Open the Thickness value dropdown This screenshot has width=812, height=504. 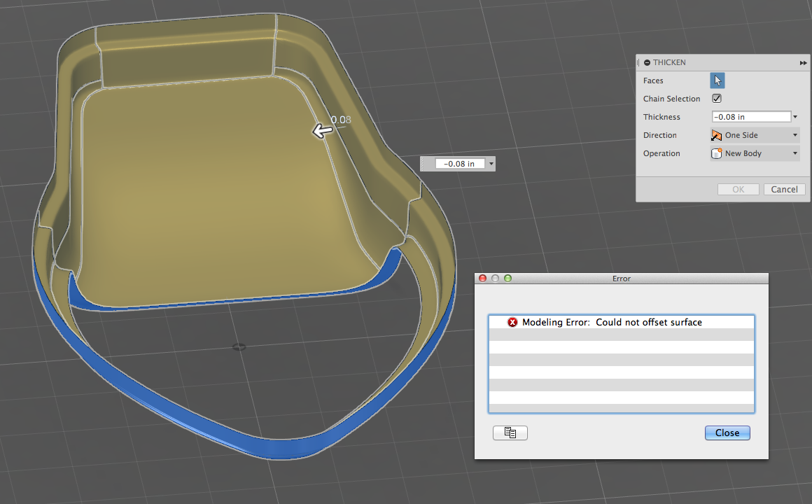pyautogui.click(x=794, y=116)
